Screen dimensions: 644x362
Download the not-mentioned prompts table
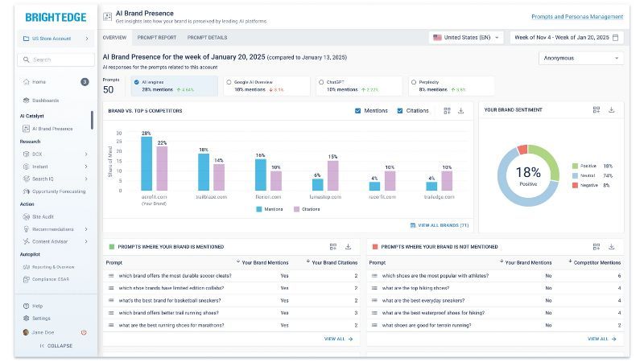click(x=612, y=247)
